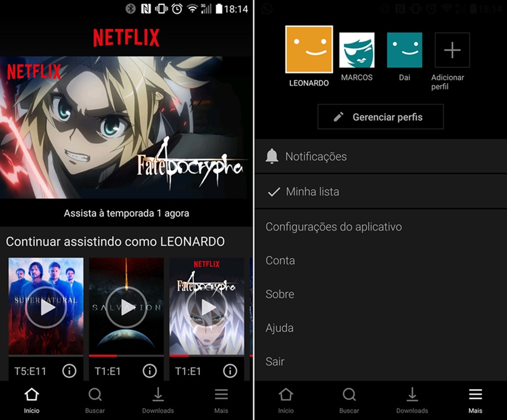Tap Mais tab on right screen
The width and height of the screenshot is (507, 420).
(475, 401)
